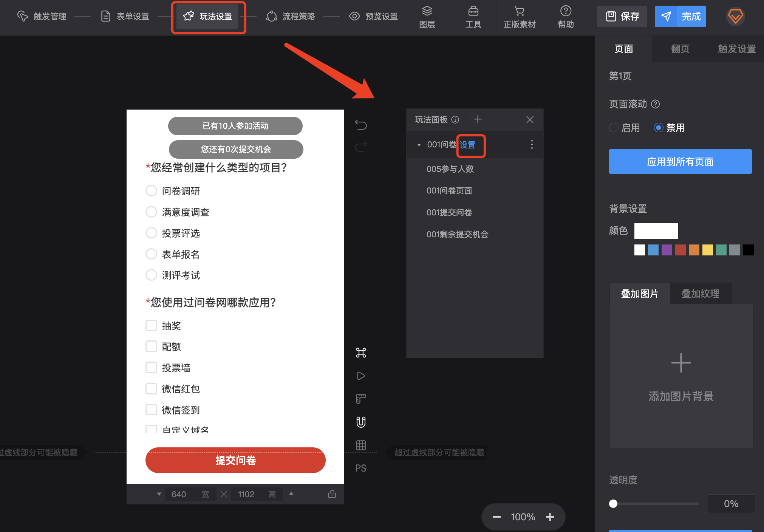Click the 设置 link next to 001问卷

[467, 145]
